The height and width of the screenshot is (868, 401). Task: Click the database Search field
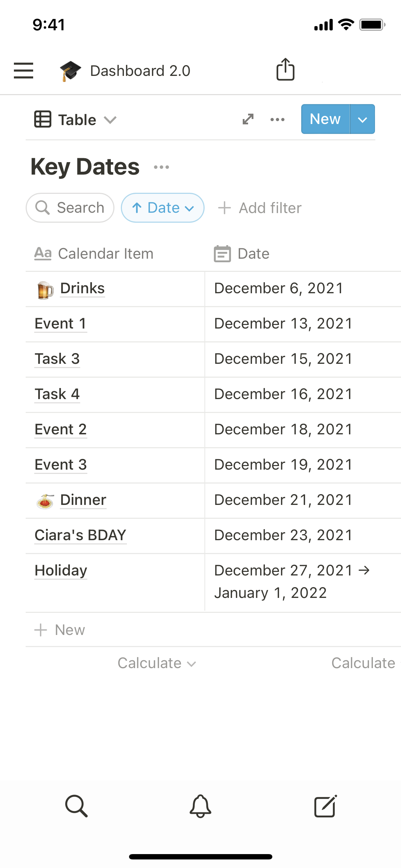(70, 208)
